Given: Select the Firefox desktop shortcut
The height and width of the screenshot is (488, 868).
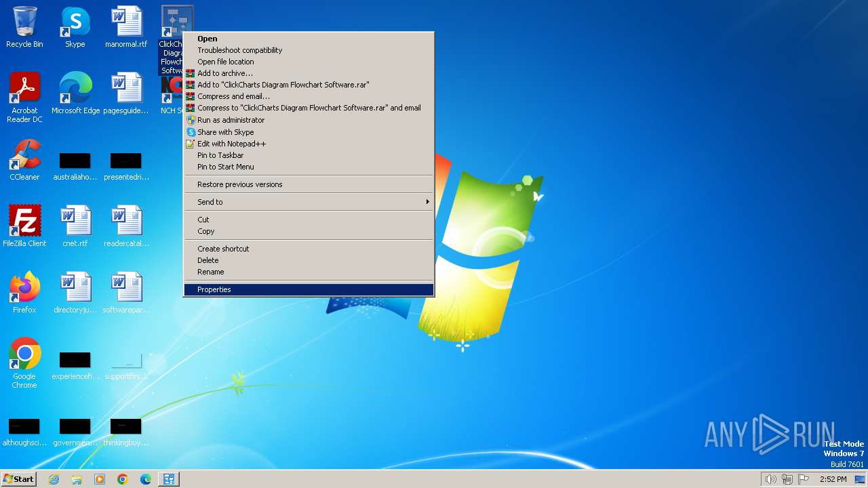Looking at the screenshot, I should click(x=24, y=293).
